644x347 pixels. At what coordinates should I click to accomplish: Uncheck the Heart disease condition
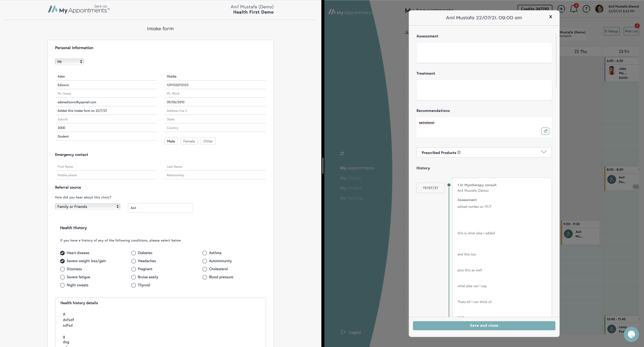62,253
